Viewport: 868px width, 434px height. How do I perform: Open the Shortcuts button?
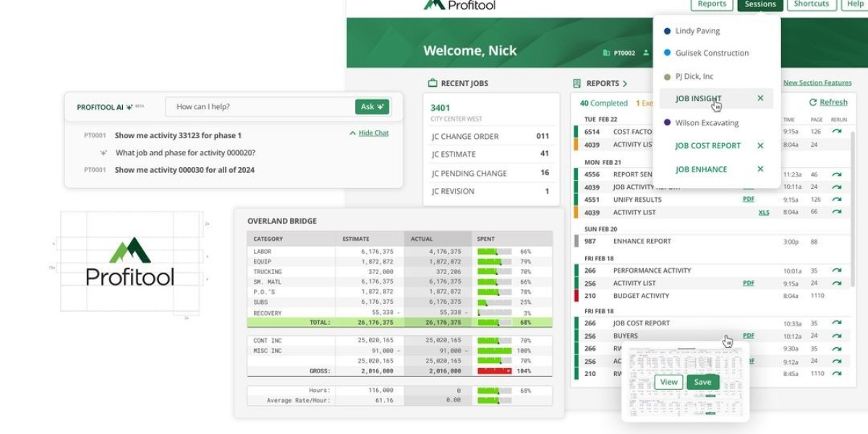[811, 4]
